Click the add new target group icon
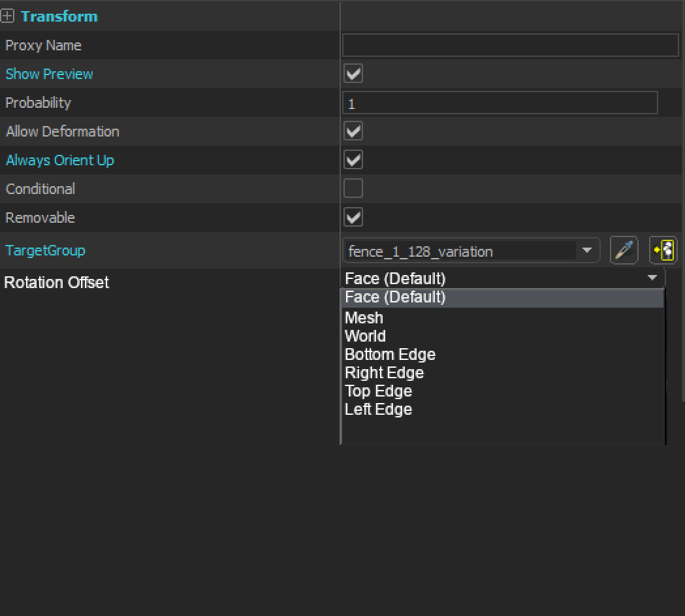 (x=663, y=250)
